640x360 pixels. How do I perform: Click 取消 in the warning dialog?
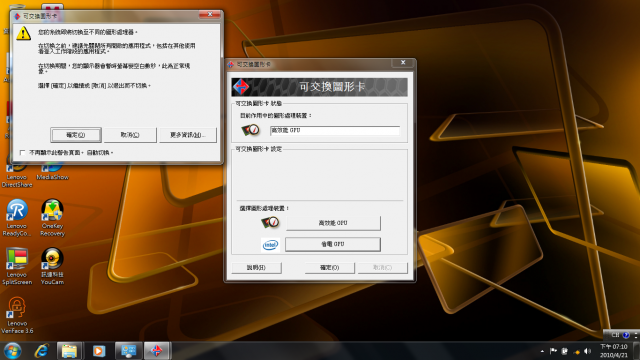click(130, 135)
